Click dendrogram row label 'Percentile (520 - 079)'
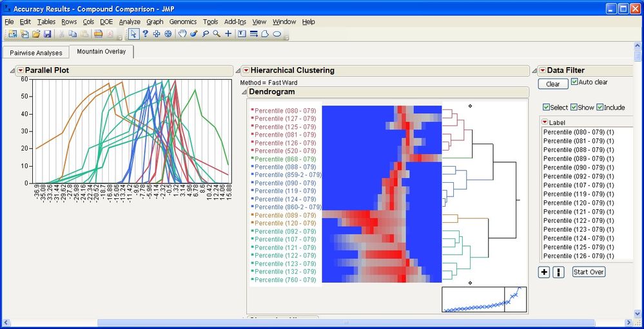The width and height of the screenshot is (644, 329). tap(286, 151)
